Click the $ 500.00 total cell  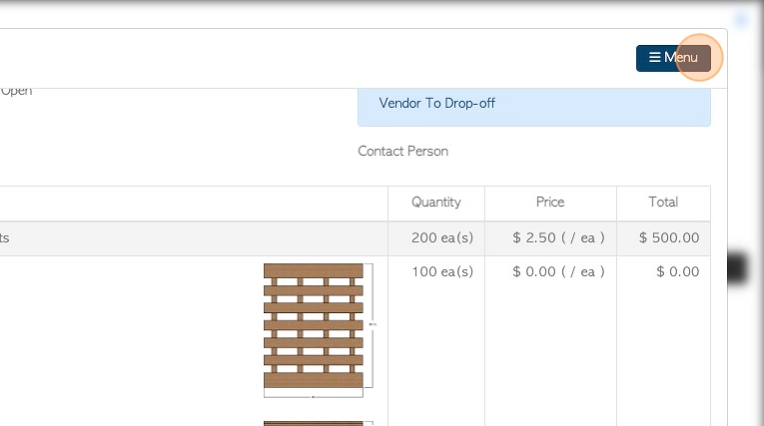pos(669,238)
